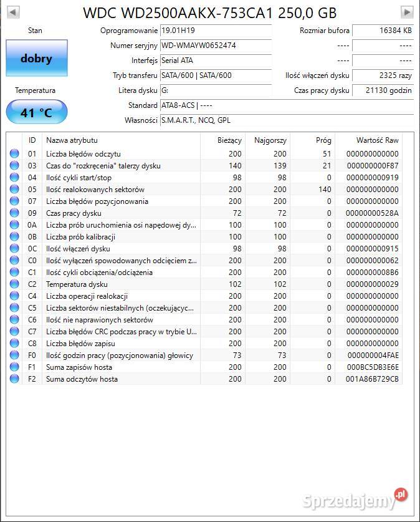Click the 'Próg' column header
The height and width of the screenshot is (522, 420).
(x=313, y=140)
